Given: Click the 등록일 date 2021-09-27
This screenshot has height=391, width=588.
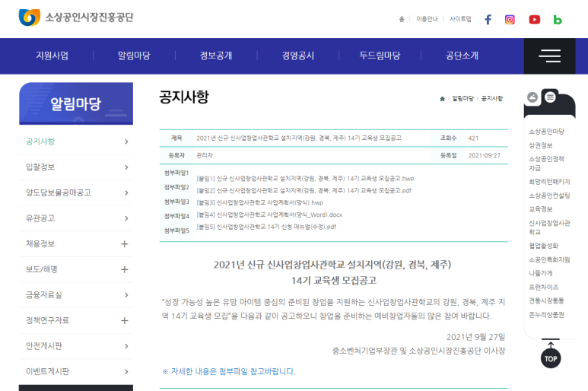Looking at the screenshot, I should pyautogui.click(x=484, y=156).
